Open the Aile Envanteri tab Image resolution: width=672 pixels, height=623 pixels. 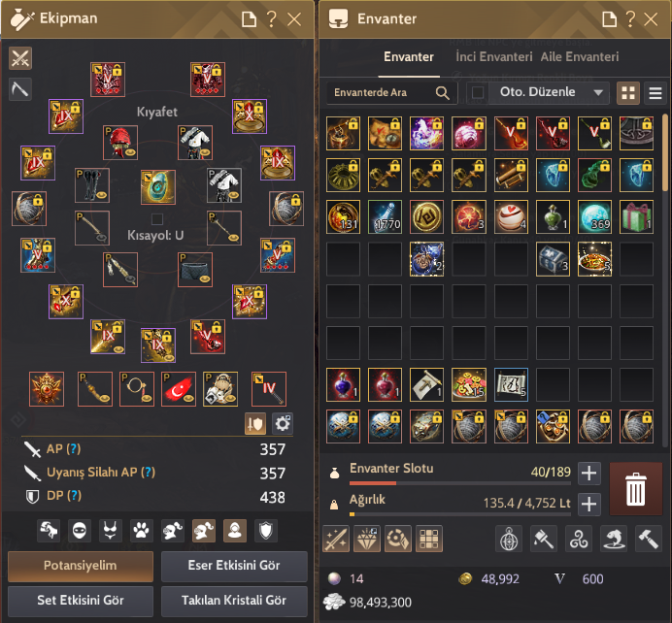click(580, 57)
